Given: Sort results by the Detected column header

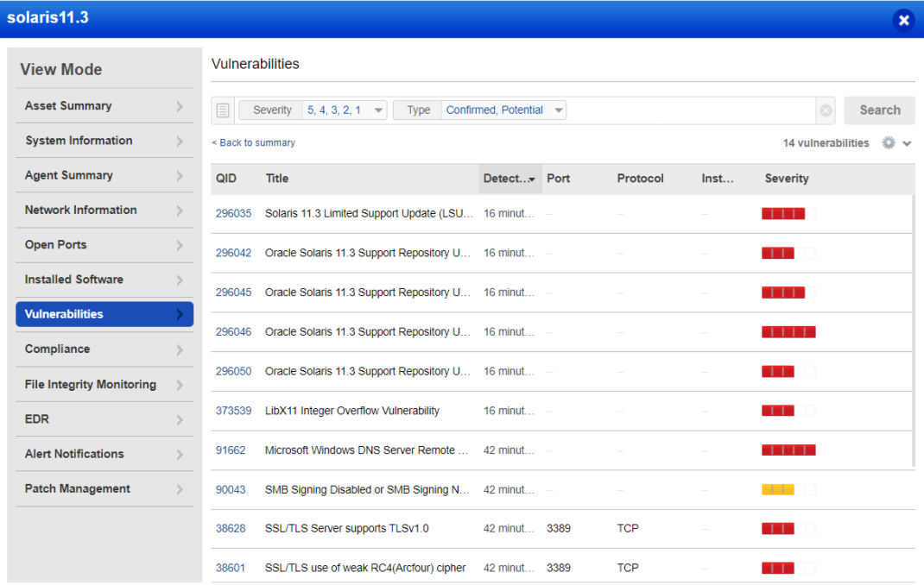Looking at the screenshot, I should pyautogui.click(x=508, y=179).
